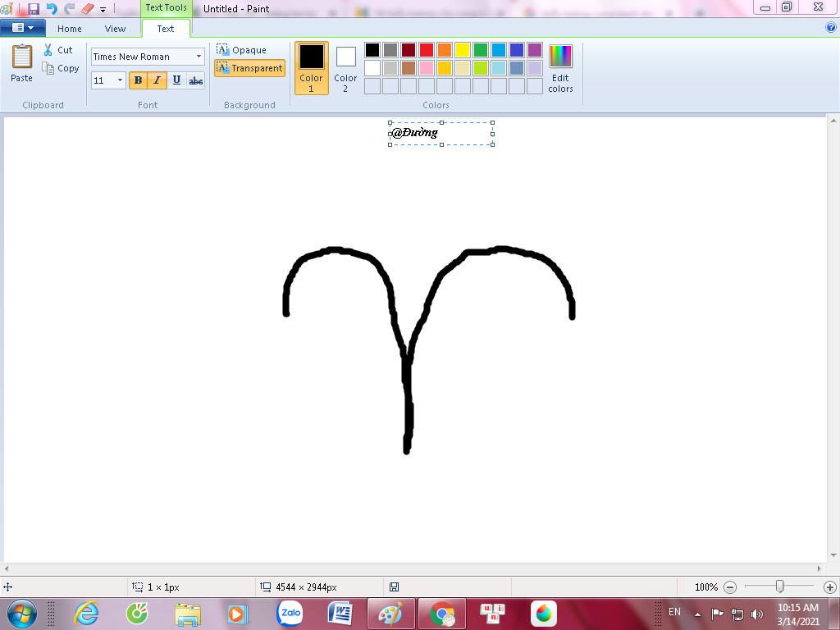Click the zoom slider handle

(780, 587)
